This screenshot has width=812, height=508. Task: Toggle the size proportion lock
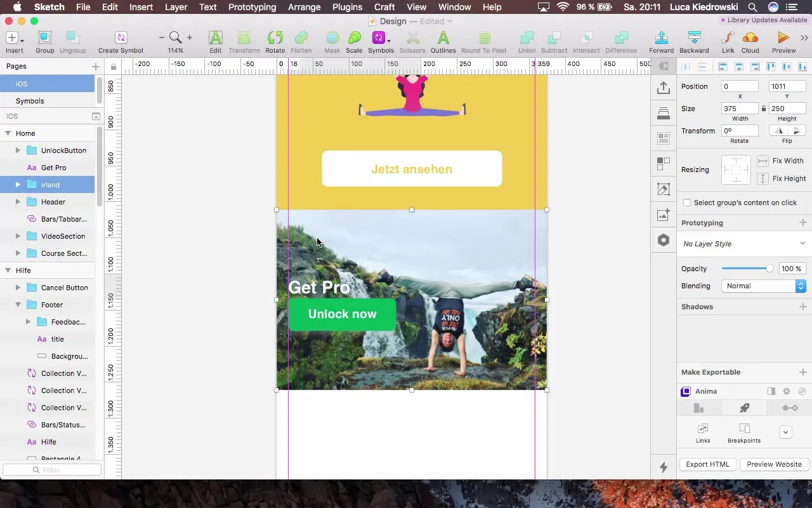764,109
